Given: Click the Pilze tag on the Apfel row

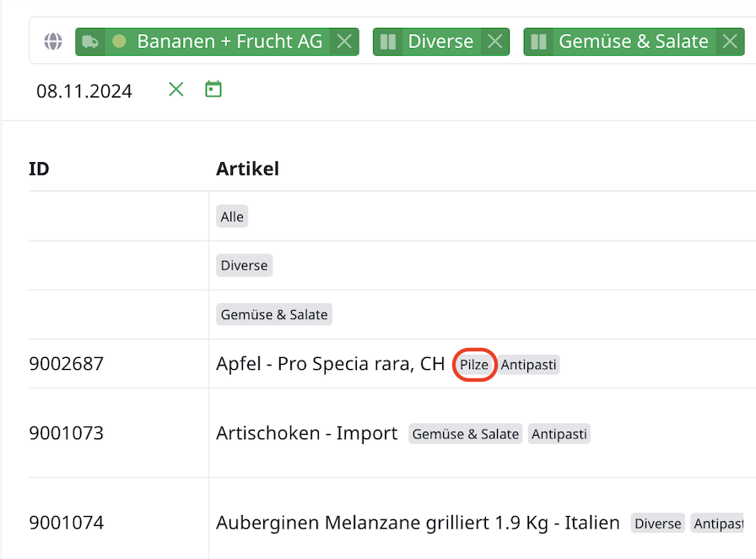Looking at the screenshot, I should pos(474,365).
